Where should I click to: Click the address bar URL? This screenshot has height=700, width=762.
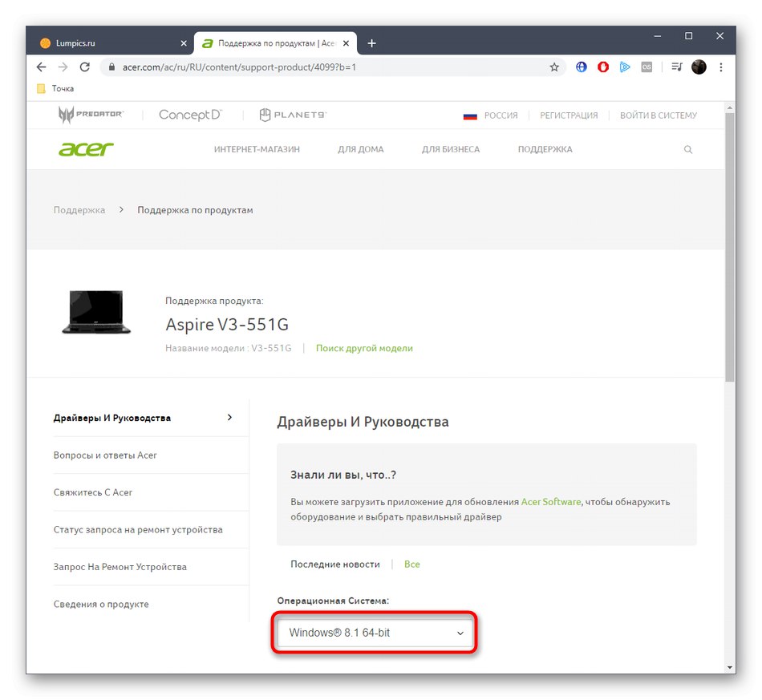click(239, 67)
